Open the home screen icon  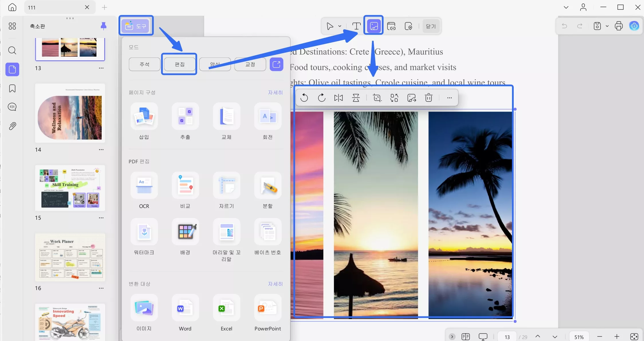(x=12, y=7)
